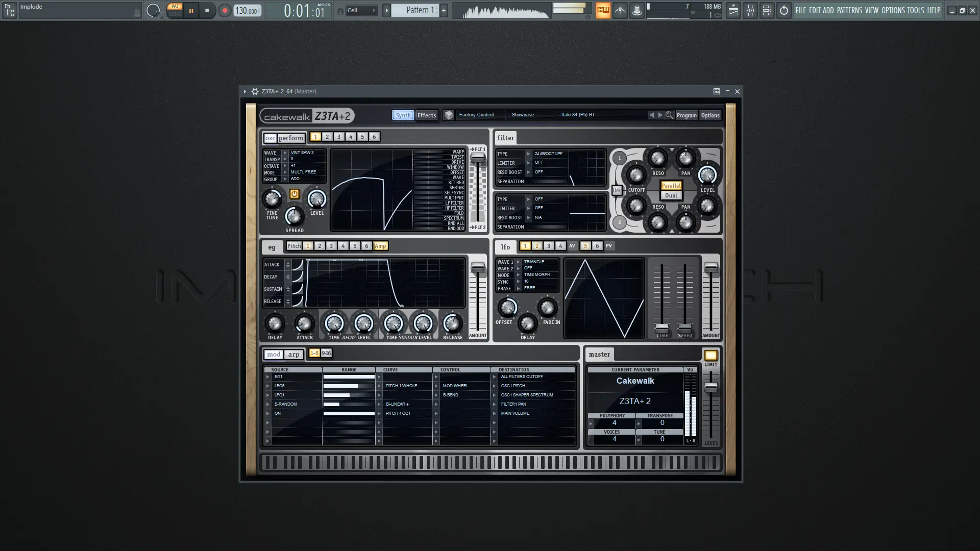Open the mixer window icon
The image size is (980, 551).
click(x=750, y=11)
